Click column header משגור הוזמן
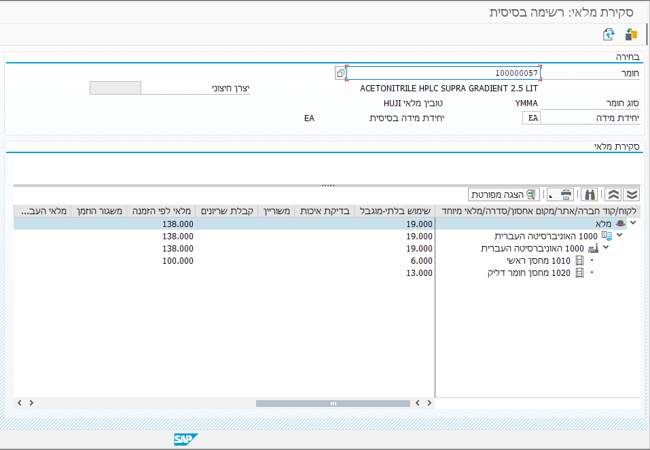 pyautogui.click(x=99, y=211)
